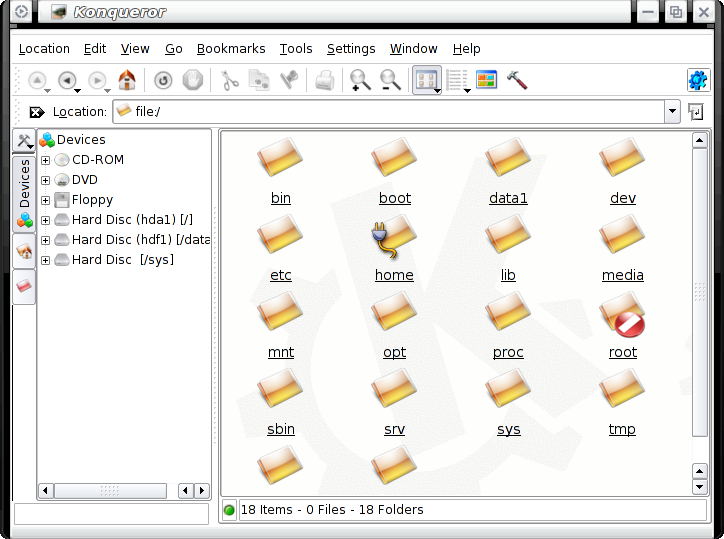
Task: Expand the CD-ROM tree node
Action: pos(45,160)
